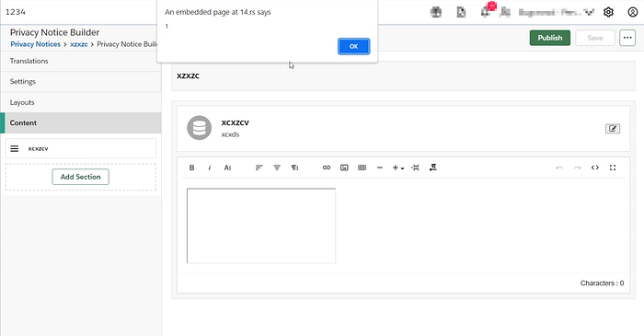This screenshot has width=644, height=336.
Task: Undo the last editor action
Action: coord(559,168)
